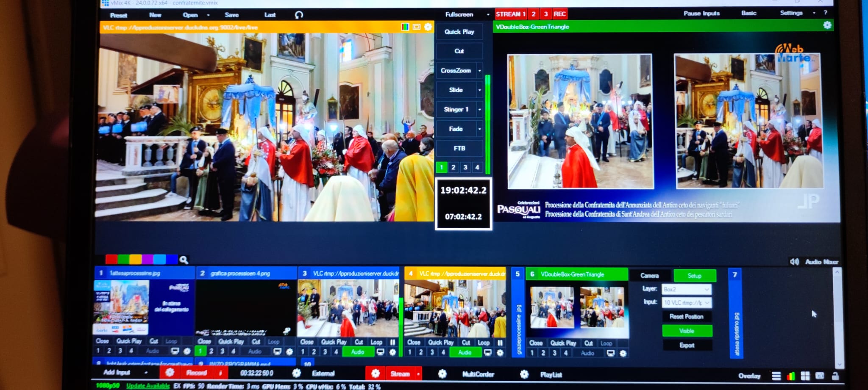Open the Settings menu in top bar

point(791,13)
